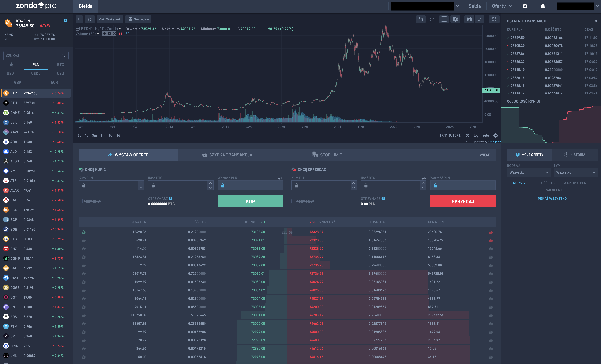Image resolution: width=601 pixels, height=364 pixels.
Task: Open the Historia tab
Action: point(574,155)
